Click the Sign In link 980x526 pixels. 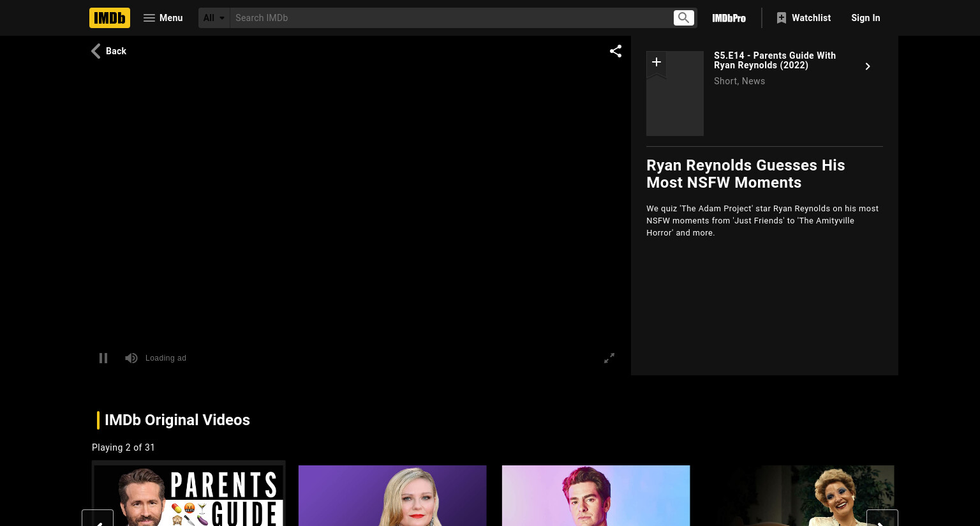(866, 18)
